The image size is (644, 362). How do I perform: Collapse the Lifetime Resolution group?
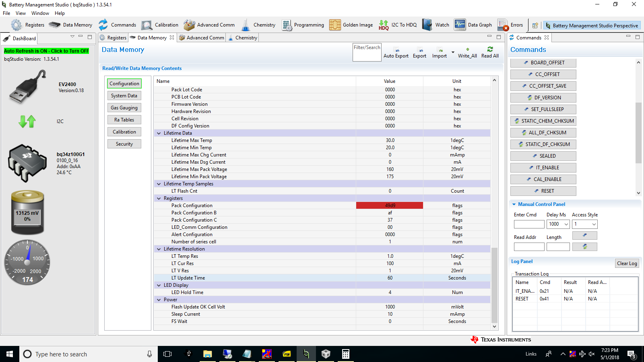(x=159, y=249)
